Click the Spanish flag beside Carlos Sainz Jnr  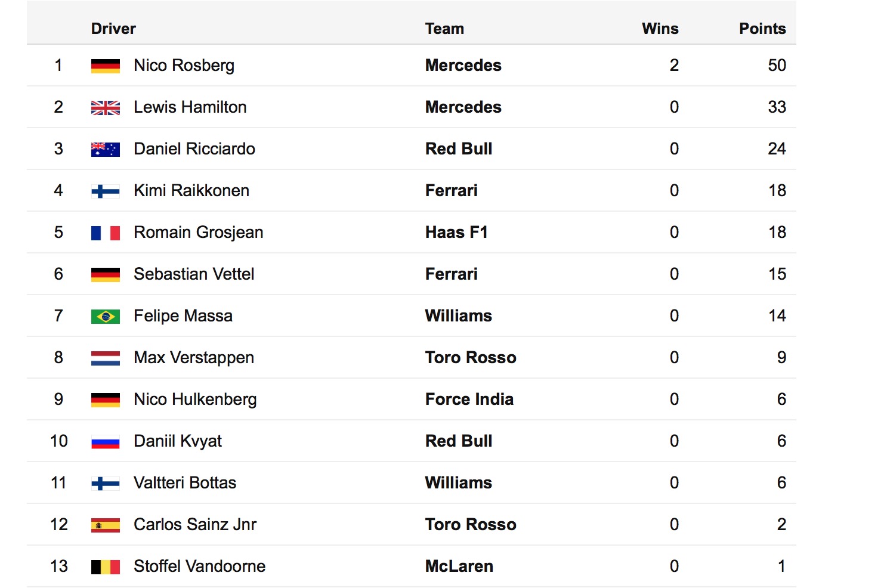coord(106,525)
